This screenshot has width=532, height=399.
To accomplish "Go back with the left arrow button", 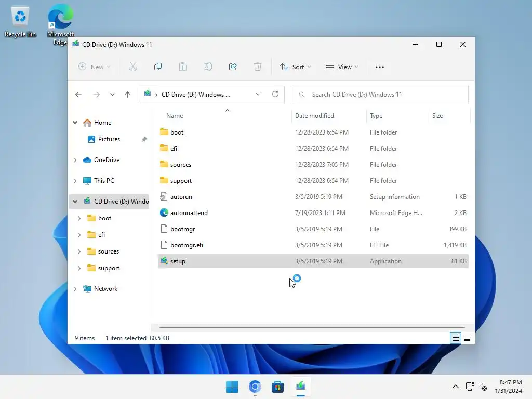I will [78, 95].
